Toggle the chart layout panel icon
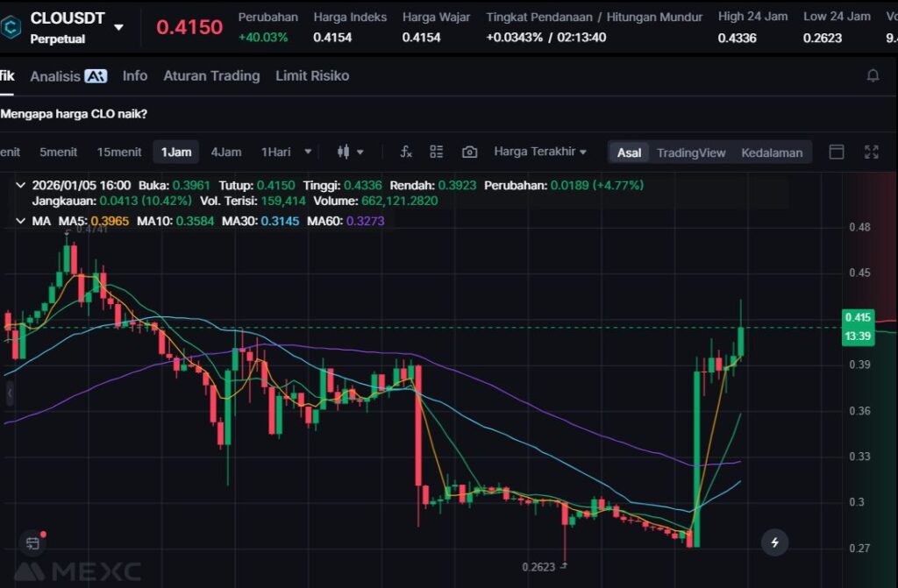This screenshot has width=898, height=588. 837,152
